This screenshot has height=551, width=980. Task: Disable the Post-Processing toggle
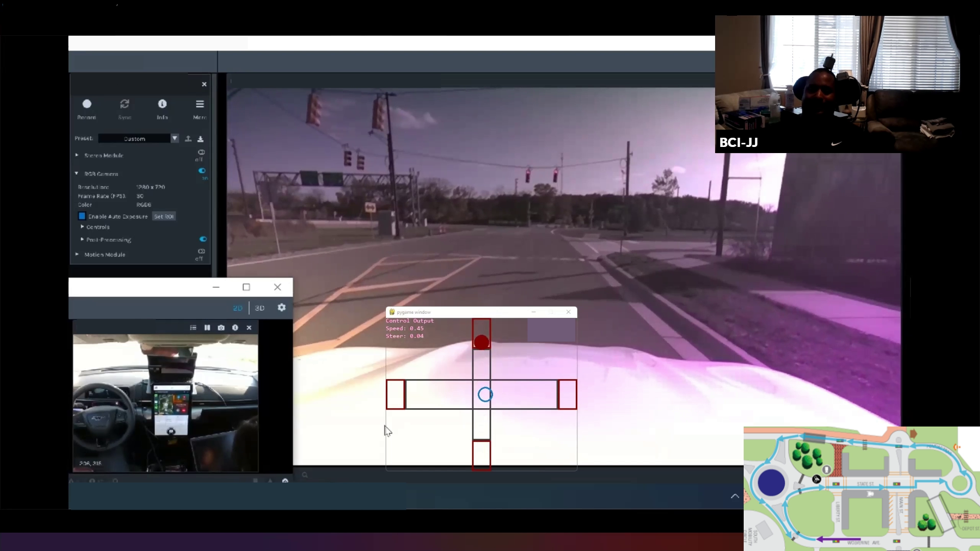pyautogui.click(x=203, y=239)
